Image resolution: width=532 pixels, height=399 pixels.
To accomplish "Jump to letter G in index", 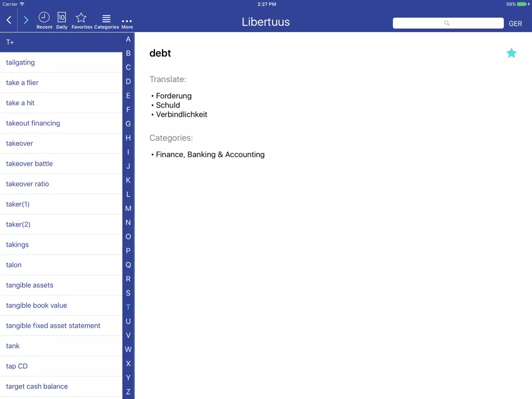I will (x=128, y=124).
